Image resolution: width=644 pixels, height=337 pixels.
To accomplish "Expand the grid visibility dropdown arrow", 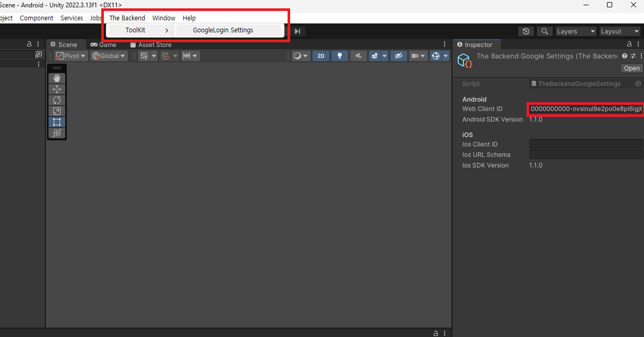I will click(x=154, y=56).
